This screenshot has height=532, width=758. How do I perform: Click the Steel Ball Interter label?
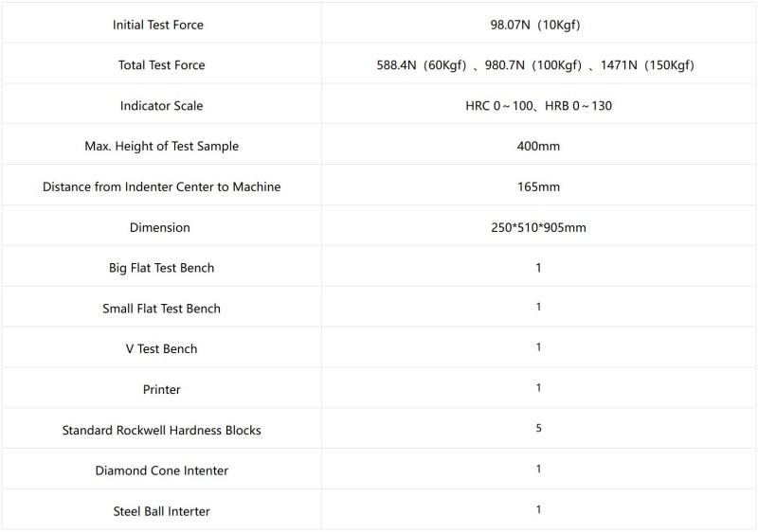pos(161,511)
